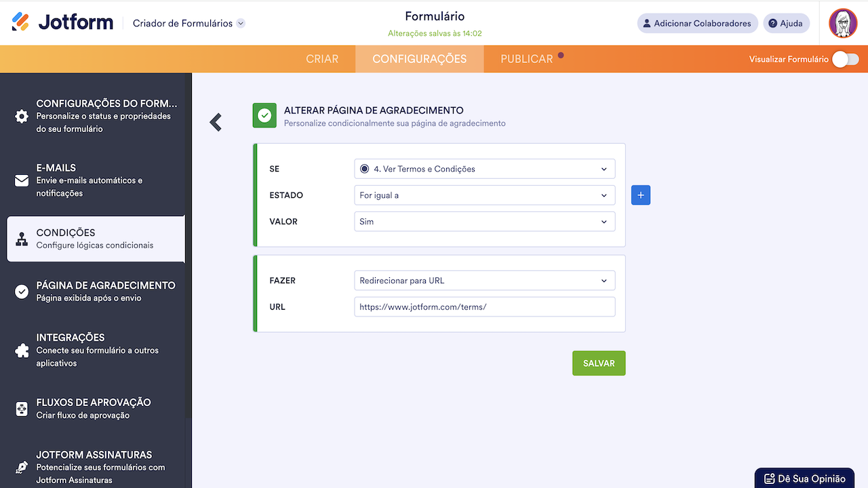868x488 pixels.
Task: Expand the ESTADO condition dropdown
Action: (x=484, y=195)
